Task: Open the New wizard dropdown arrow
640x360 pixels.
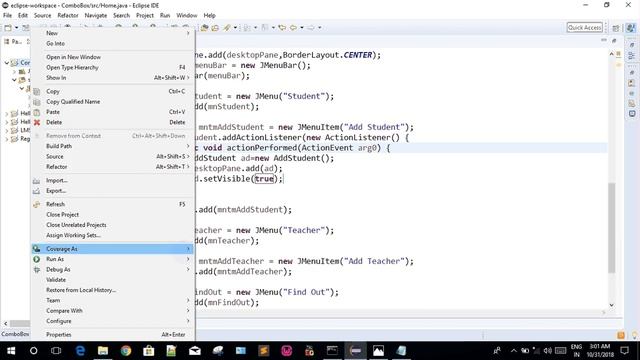Action: click(17, 28)
